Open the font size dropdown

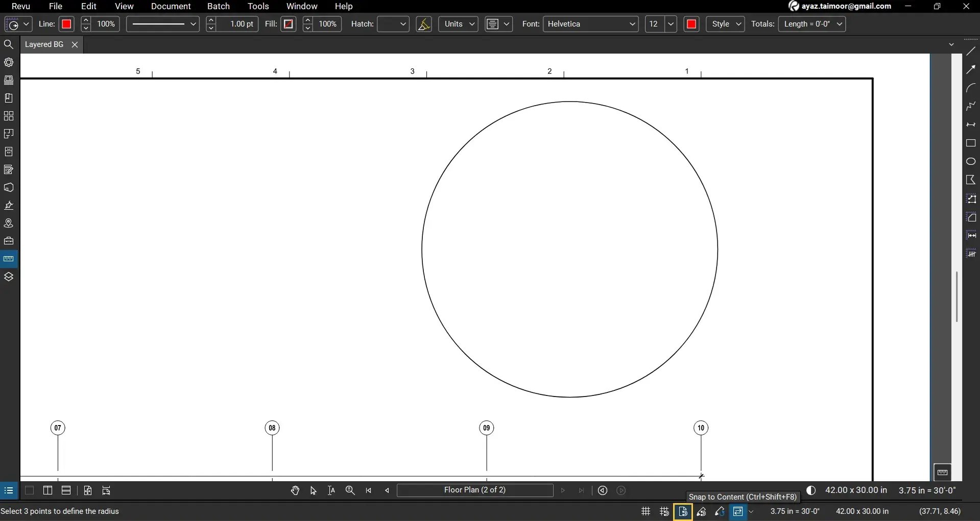pos(671,24)
